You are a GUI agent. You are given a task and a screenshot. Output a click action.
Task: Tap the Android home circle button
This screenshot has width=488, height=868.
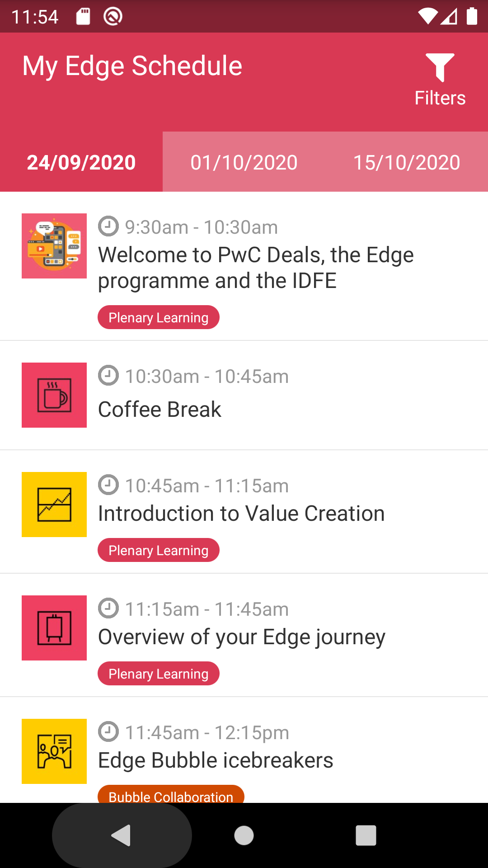pyautogui.click(x=244, y=835)
